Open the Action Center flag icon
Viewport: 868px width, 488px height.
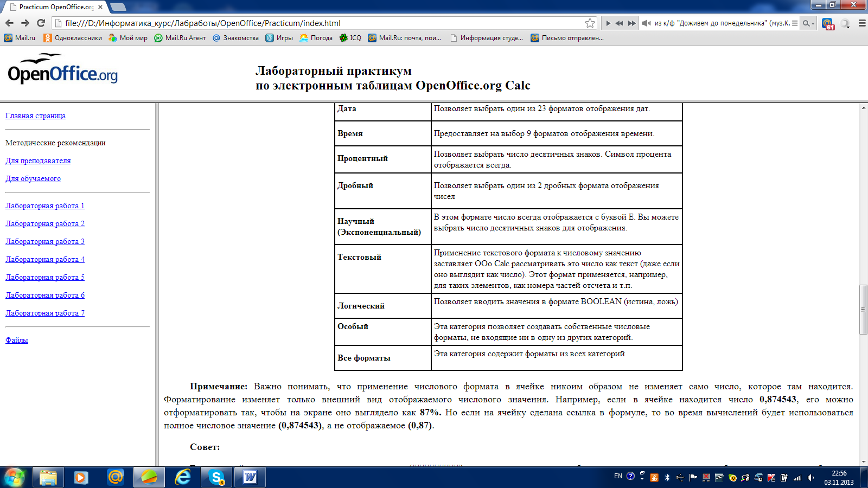click(x=693, y=478)
